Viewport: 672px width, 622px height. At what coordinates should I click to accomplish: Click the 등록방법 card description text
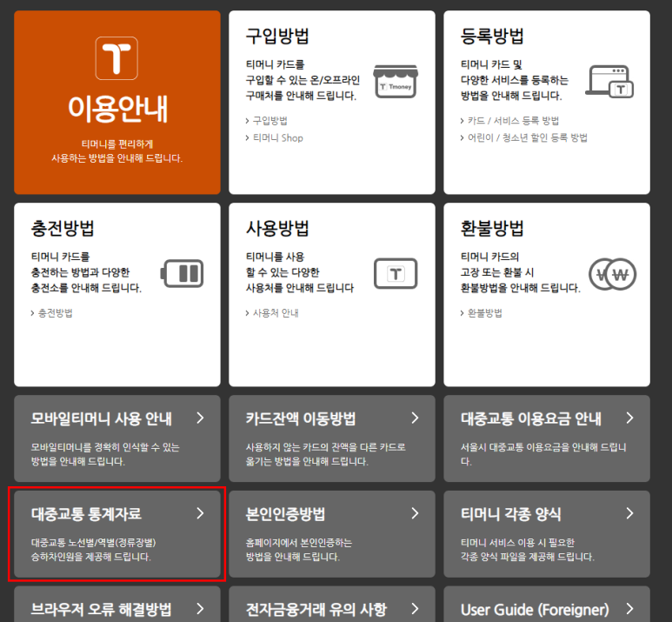coord(515,80)
